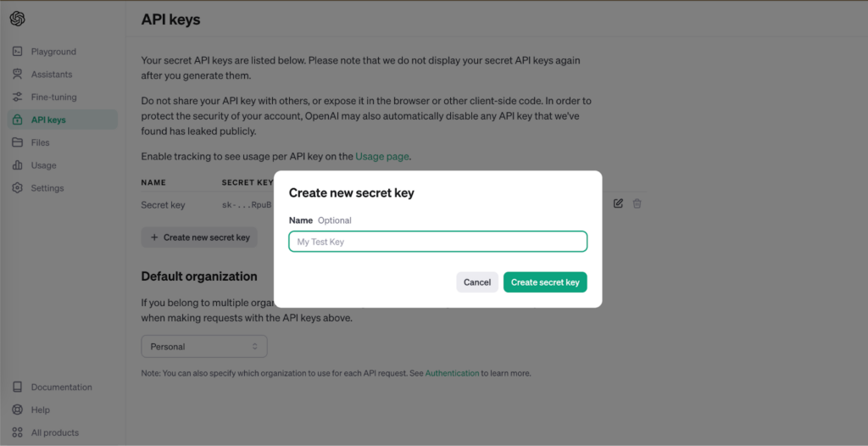The width and height of the screenshot is (868, 446).
Task: Open the Documentation book icon
Action: (17, 387)
